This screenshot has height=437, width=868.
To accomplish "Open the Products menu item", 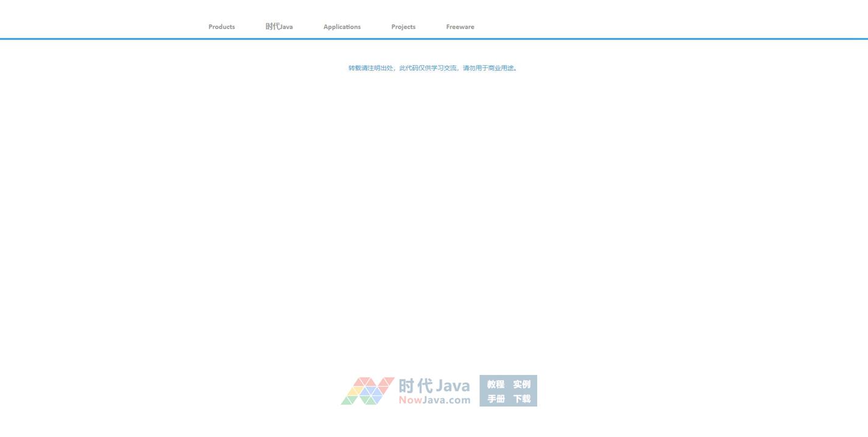I will click(x=222, y=27).
